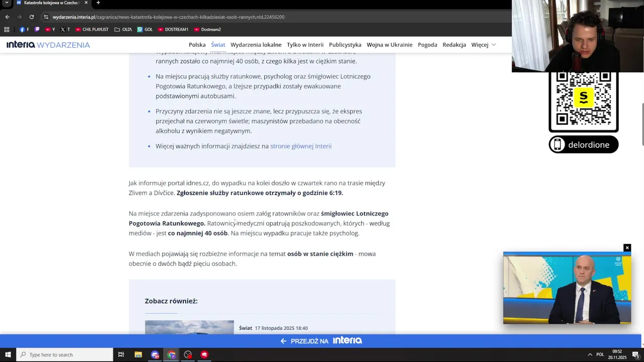
Task: Switch to Chrome on the taskbar
Action: pos(172,355)
